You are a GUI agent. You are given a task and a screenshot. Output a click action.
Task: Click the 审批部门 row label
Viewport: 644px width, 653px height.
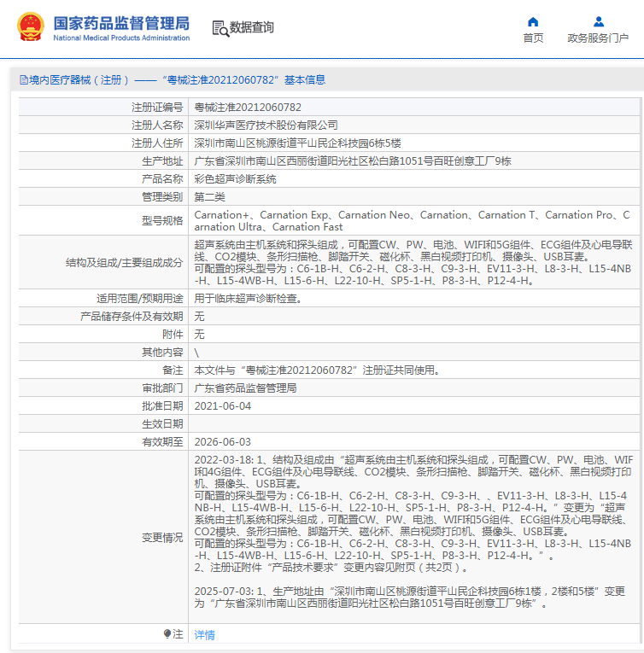[x=162, y=388]
